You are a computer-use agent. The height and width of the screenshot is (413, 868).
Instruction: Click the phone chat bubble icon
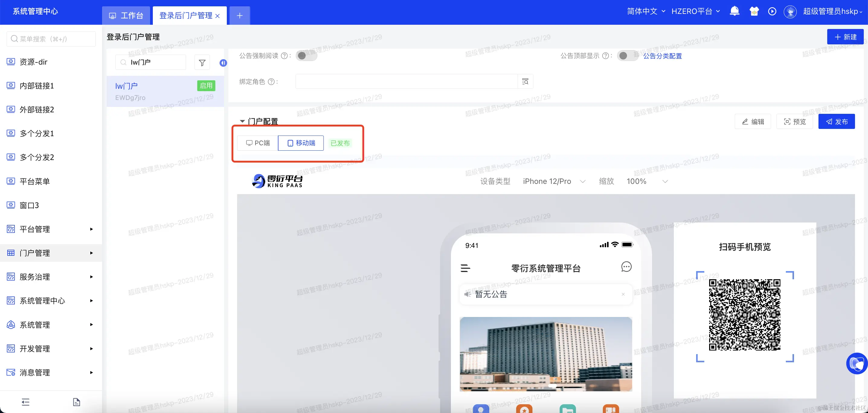click(x=626, y=267)
